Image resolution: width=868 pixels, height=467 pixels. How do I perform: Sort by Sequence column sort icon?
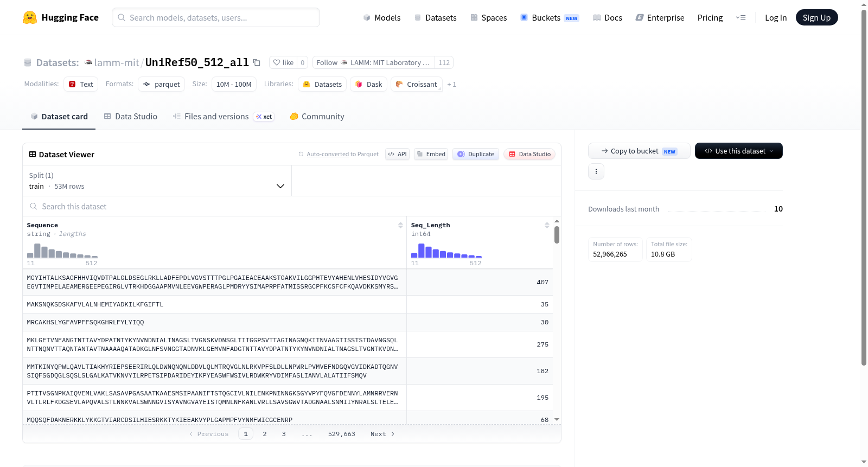400,225
